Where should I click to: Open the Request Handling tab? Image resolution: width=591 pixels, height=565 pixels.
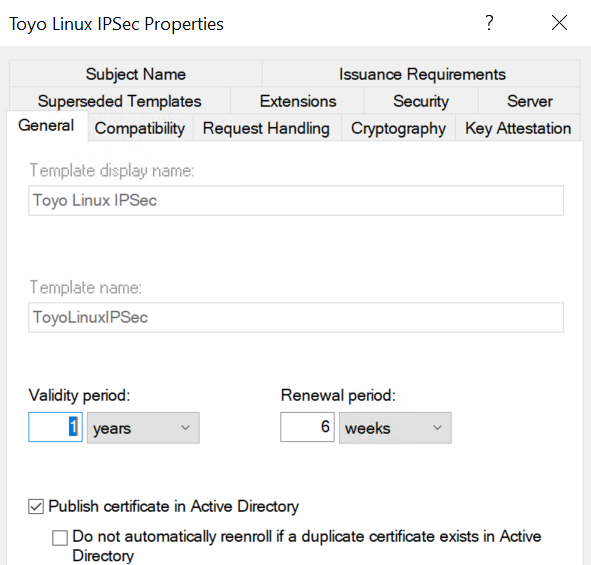pyautogui.click(x=266, y=128)
